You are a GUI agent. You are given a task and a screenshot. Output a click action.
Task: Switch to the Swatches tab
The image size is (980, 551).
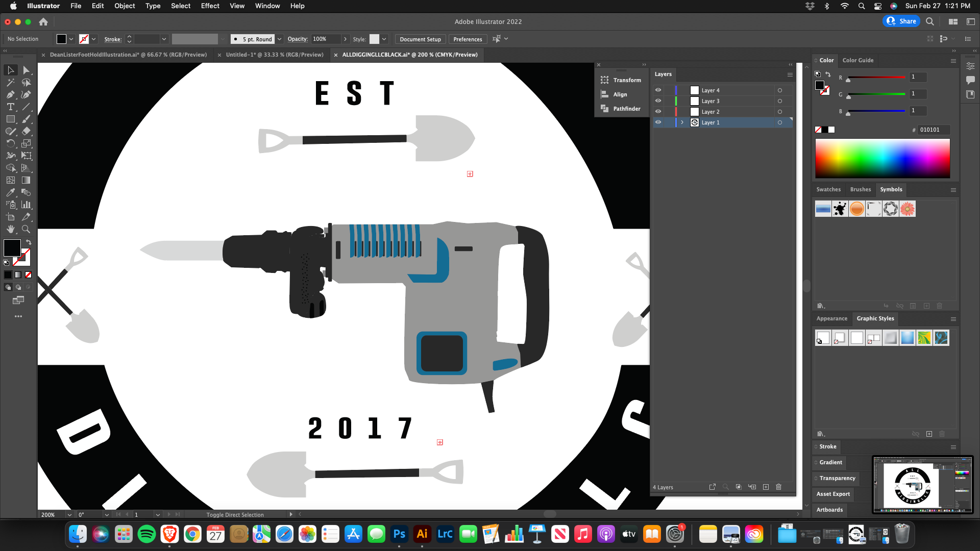pos(828,190)
